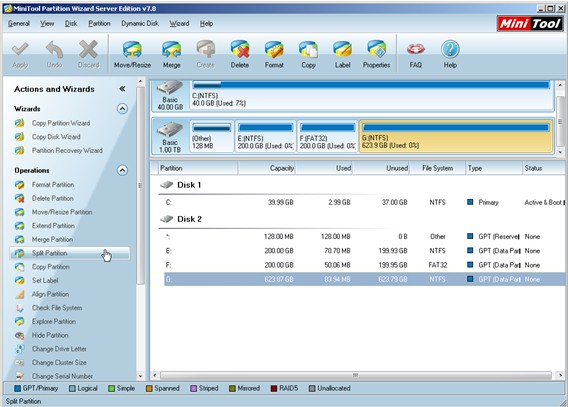Choose Merge Partition operation
The width and height of the screenshot is (568, 407).
[x=52, y=239]
